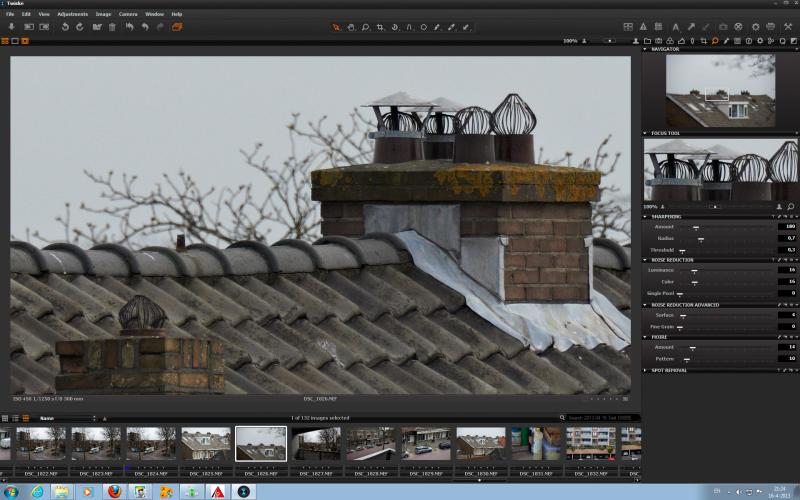
Task: Toggle the single viewer square icon
Action: tap(15, 41)
